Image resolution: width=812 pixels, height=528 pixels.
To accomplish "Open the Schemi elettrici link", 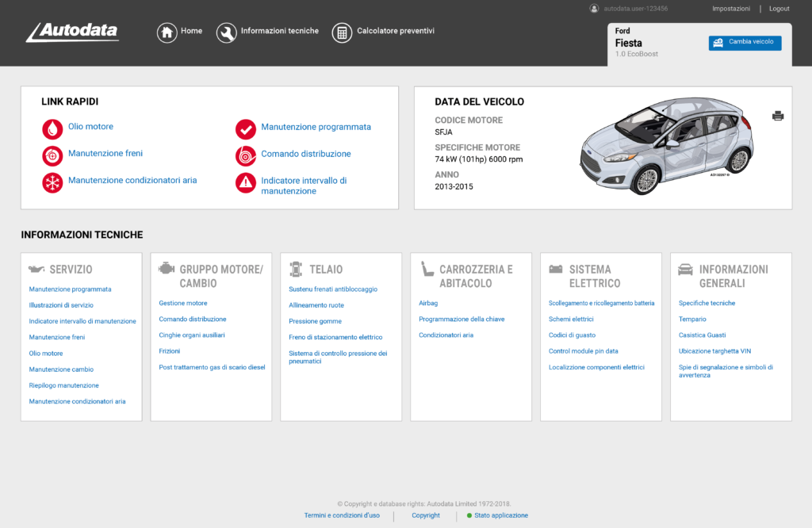I will click(571, 319).
